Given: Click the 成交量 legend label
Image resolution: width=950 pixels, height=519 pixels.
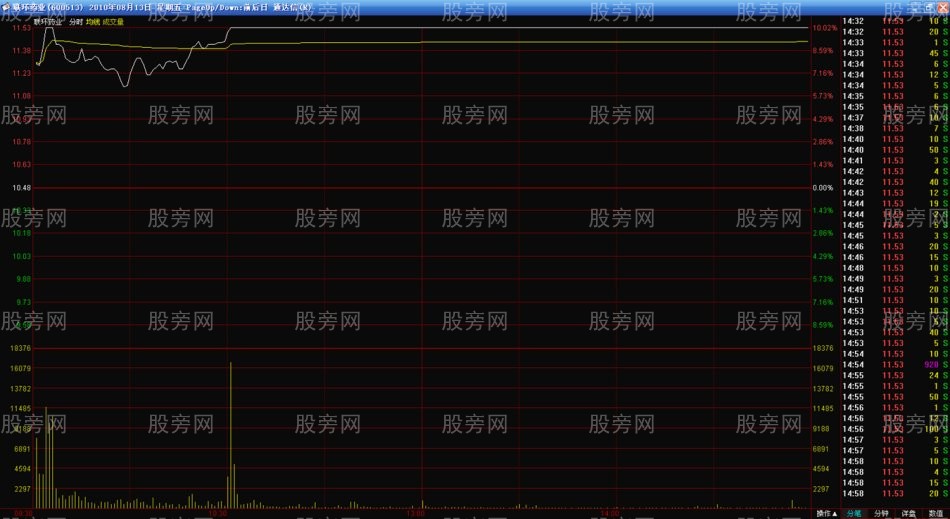Looking at the screenshot, I should point(113,22).
